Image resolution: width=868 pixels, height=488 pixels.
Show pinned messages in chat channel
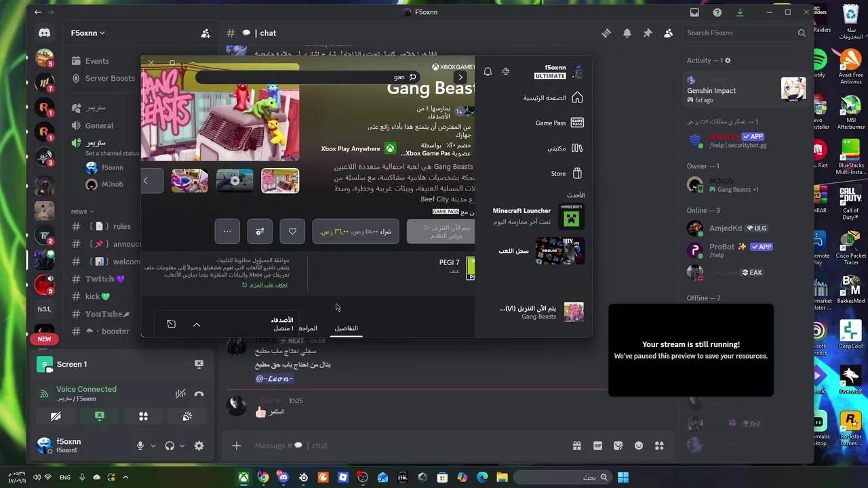[648, 33]
